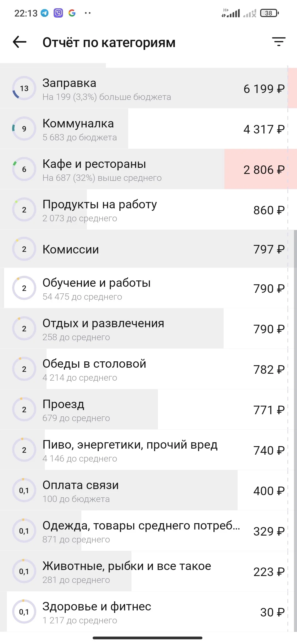Open the Продукты на работу category
Screen dimensions: 297x644
[148, 209]
